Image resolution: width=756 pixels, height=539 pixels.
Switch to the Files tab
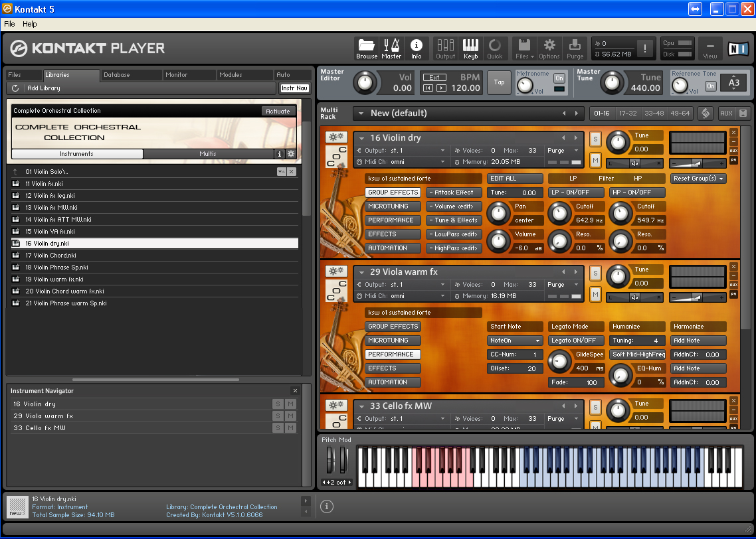24,75
